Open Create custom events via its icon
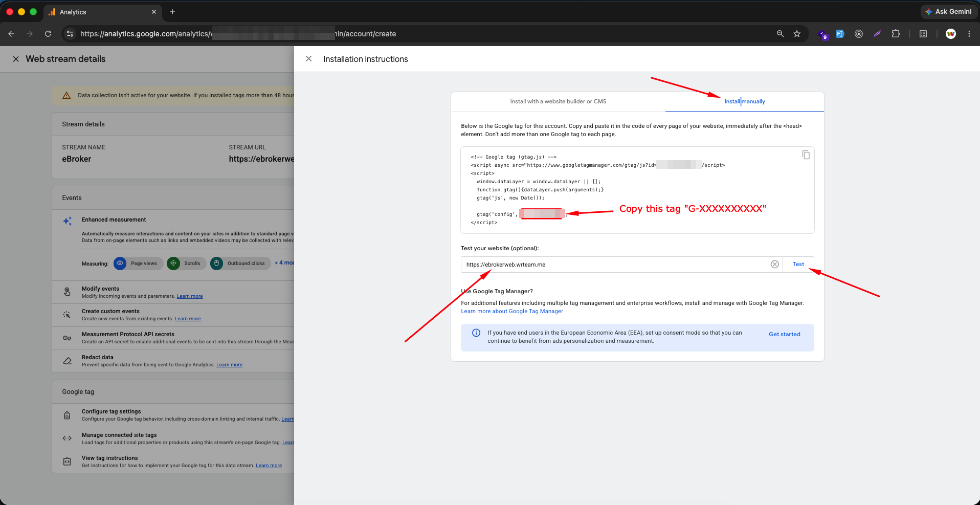The image size is (980, 505). 67,315
